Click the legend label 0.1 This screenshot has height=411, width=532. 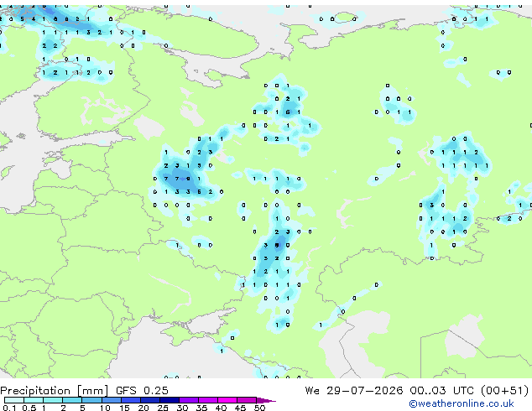pos(9,408)
